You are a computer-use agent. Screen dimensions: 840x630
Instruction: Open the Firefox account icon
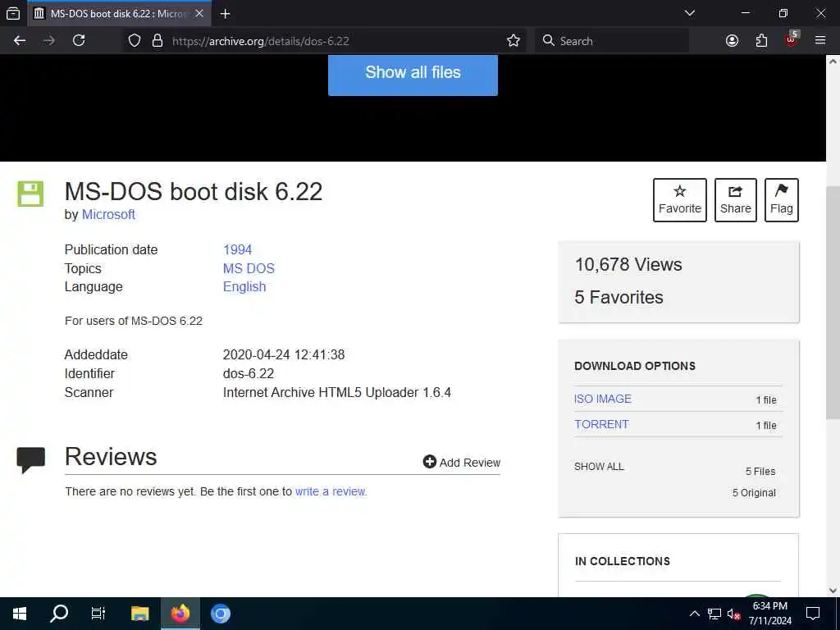[732, 41]
